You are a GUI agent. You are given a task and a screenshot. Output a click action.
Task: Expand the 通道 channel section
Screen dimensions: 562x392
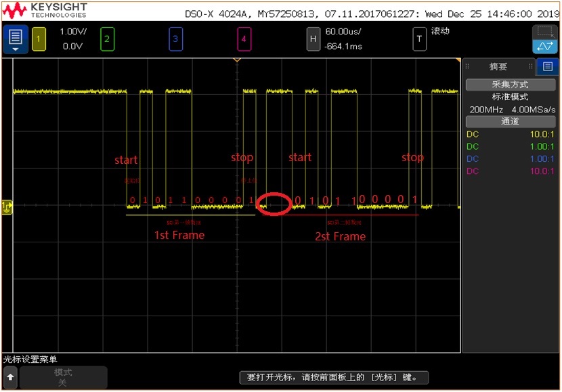pyautogui.click(x=511, y=121)
